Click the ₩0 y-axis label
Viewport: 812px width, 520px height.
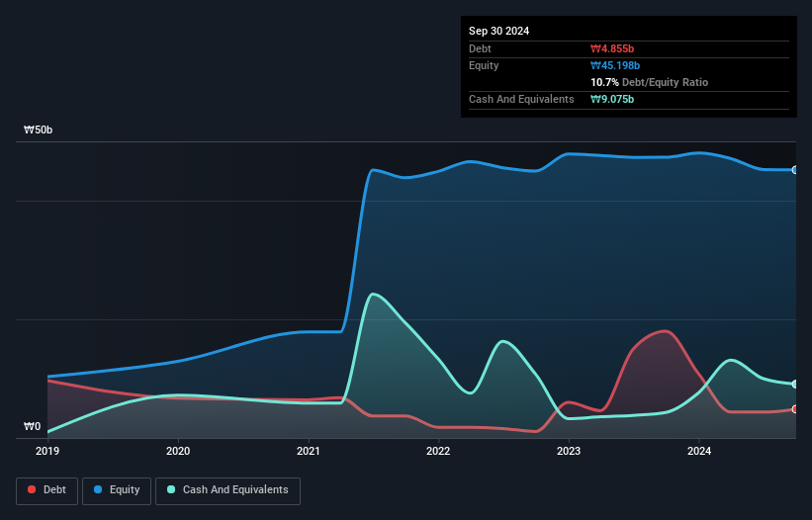click(32, 426)
